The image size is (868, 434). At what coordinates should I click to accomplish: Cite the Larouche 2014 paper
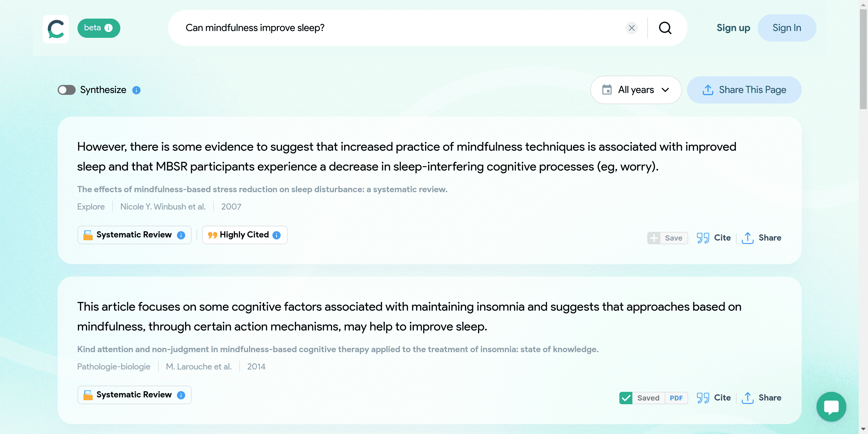pos(714,398)
